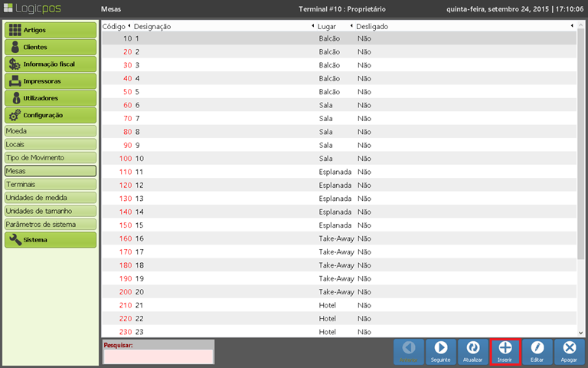Select Moeda in the configuration list

point(51,130)
